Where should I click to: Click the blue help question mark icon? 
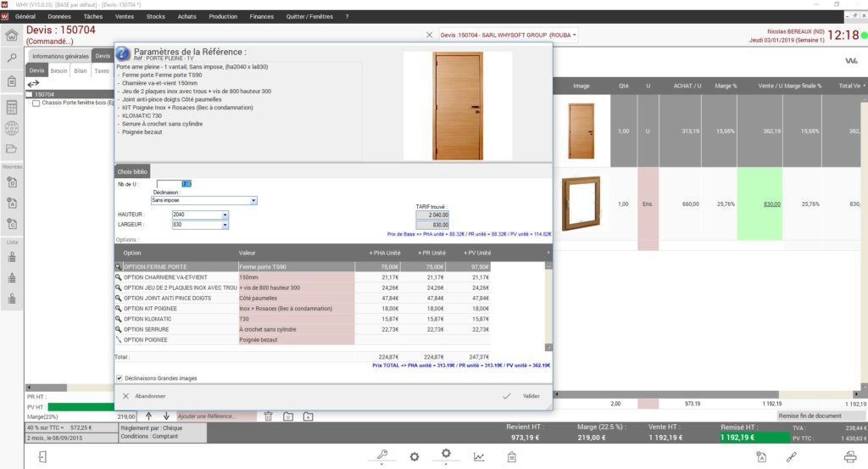(122, 53)
